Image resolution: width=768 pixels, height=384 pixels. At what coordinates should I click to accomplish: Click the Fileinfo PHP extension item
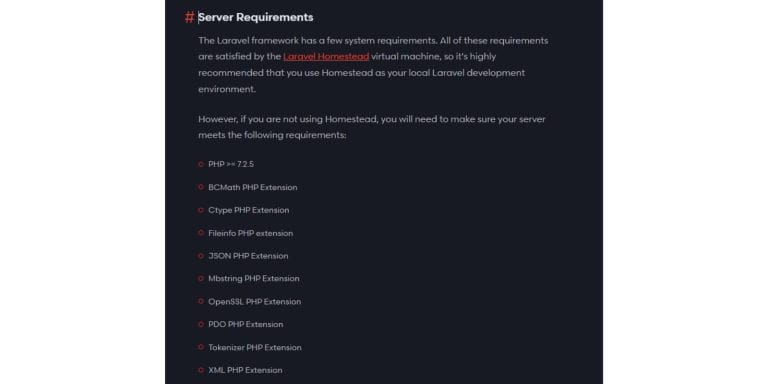pyautogui.click(x=251, y=233)
